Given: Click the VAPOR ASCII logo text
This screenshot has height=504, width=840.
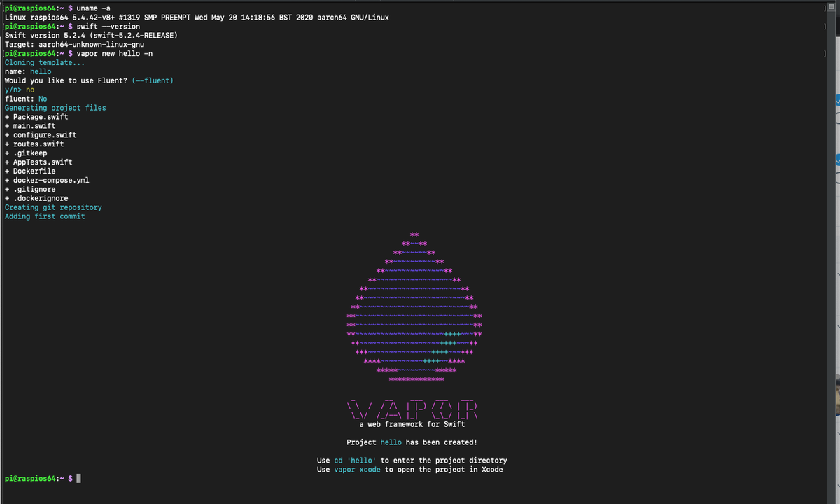Looking at the screenshot, I should click(412, 409).
